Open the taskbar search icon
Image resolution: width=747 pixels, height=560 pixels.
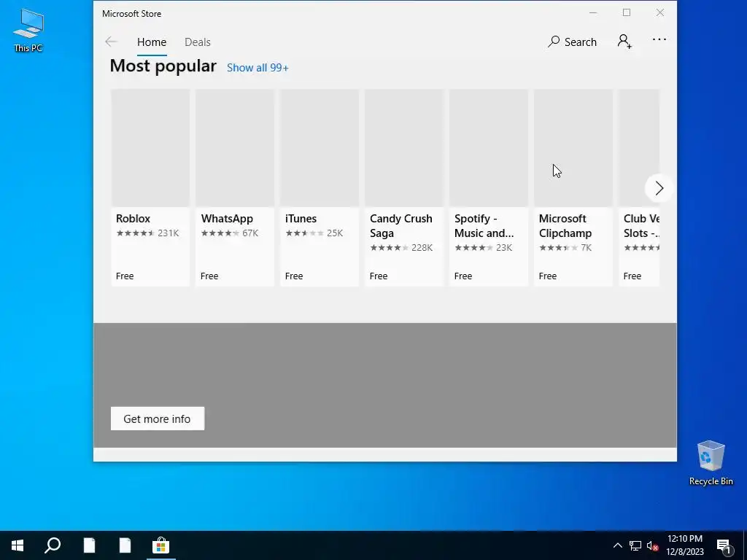53,545
